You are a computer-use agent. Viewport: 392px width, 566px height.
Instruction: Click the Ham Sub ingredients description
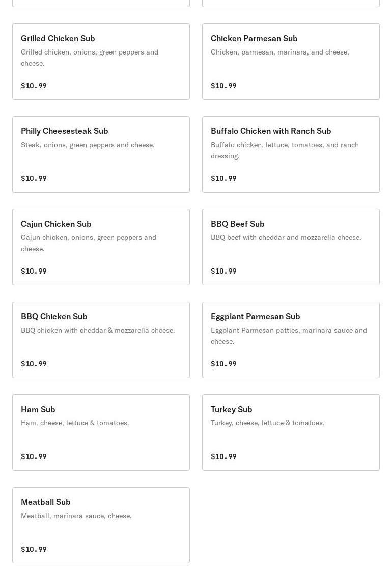point(75,423)
